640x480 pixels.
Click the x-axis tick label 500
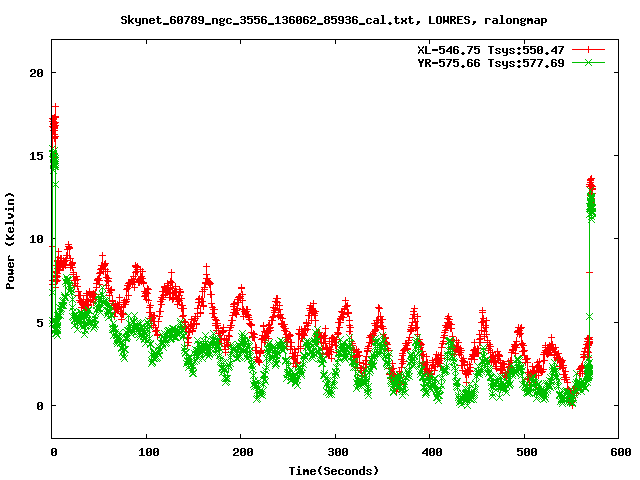[526, 452]
